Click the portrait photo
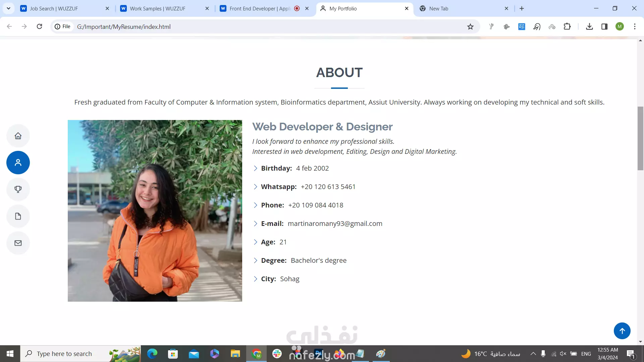The image size is (644, 362). tap(155, 211)
